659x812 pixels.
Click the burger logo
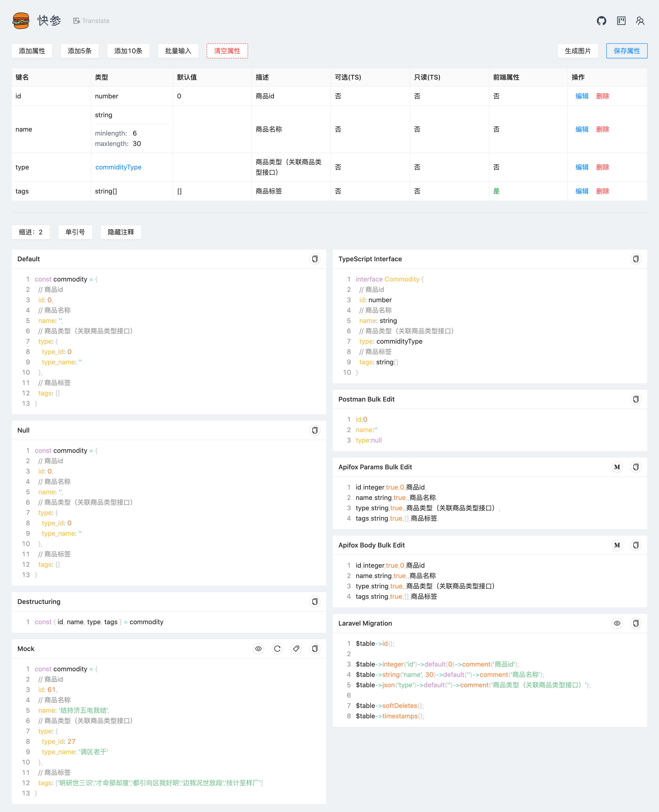(x=21, y=20)
